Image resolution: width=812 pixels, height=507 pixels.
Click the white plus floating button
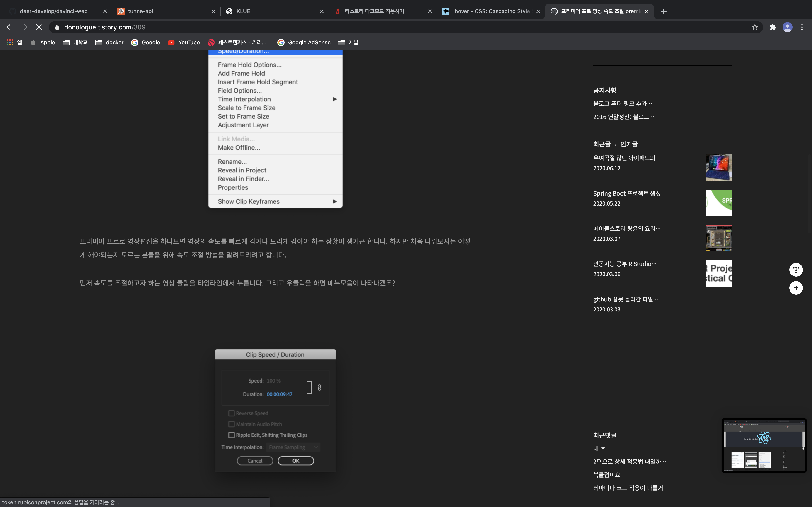[796, 288]
